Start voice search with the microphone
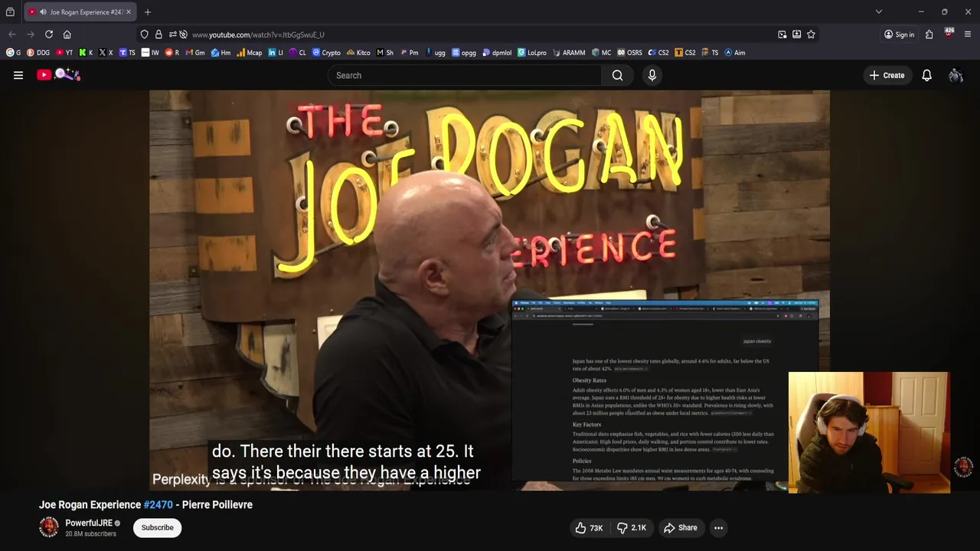 pos(652,75)
